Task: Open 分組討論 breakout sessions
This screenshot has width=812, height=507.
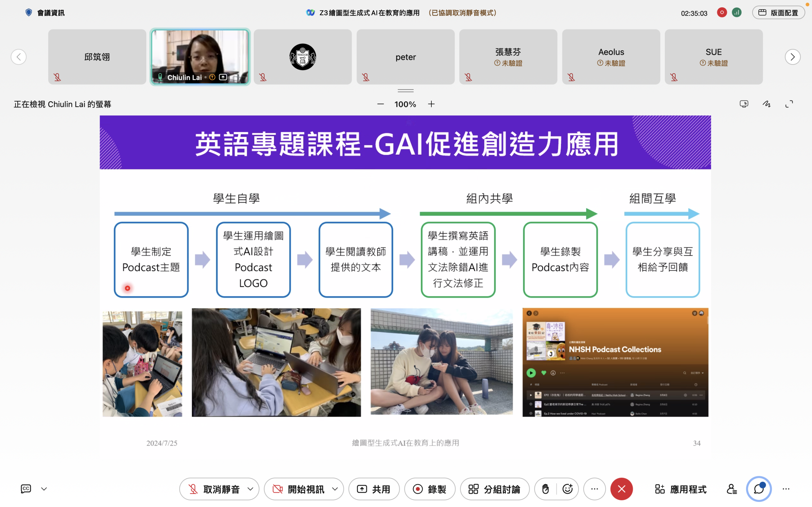Action: tap(494, 489)
